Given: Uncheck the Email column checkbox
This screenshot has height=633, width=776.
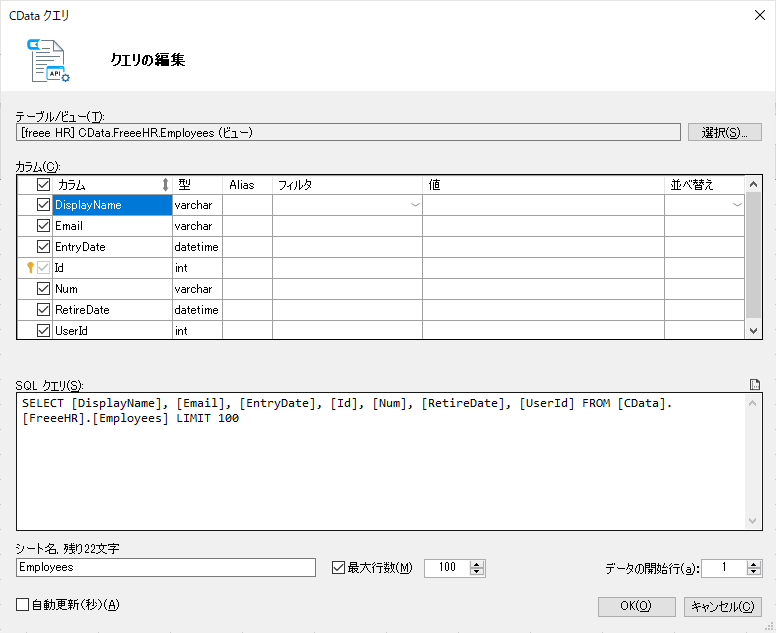Looking at the screenshot, I should point(44,226).
